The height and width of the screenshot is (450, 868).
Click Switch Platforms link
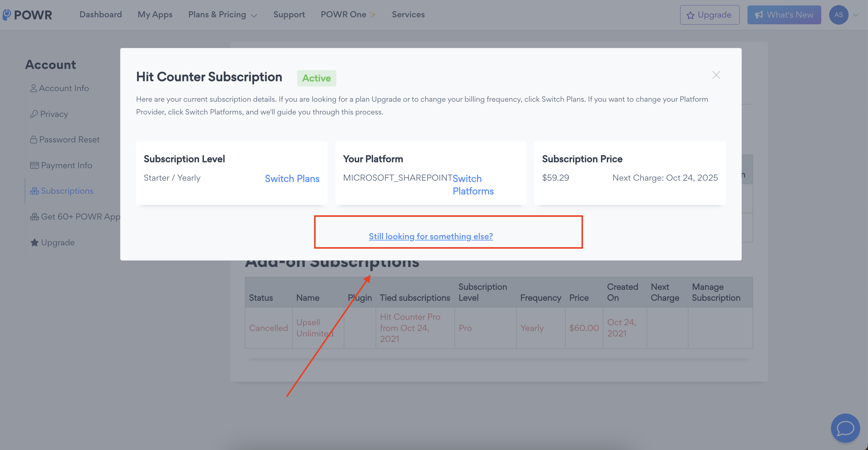pos(473,185)
